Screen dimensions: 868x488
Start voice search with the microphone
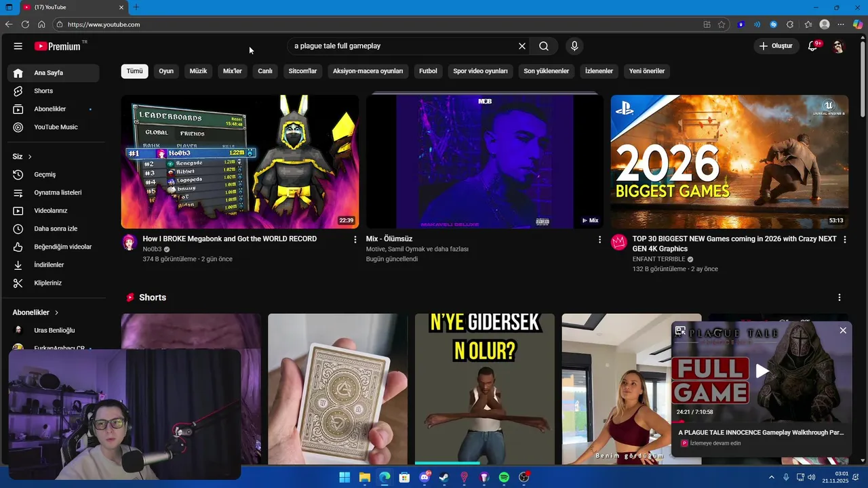click(x=574, y=46)
